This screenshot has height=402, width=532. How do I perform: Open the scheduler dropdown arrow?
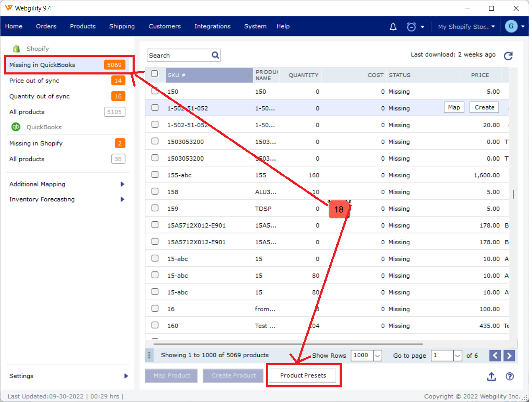(422, 27)
